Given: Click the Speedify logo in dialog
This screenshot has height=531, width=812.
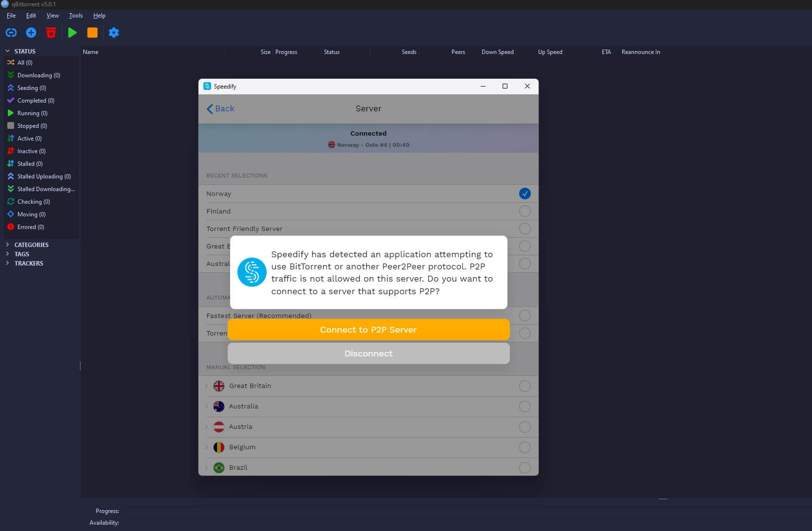Looking at the screenshot, I should pyautogui.click(x=252, y=272).
